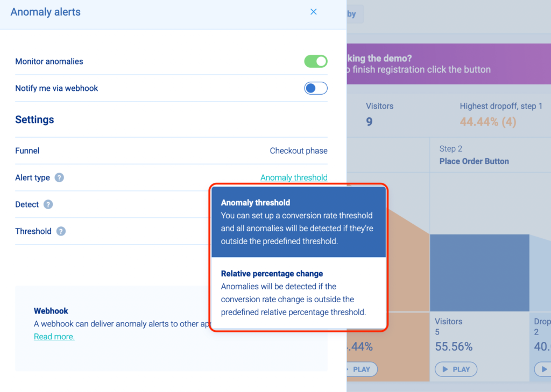Click the help icon beside Alert type
The height and width of the screenshot is (392, 551).
point(59,177)
